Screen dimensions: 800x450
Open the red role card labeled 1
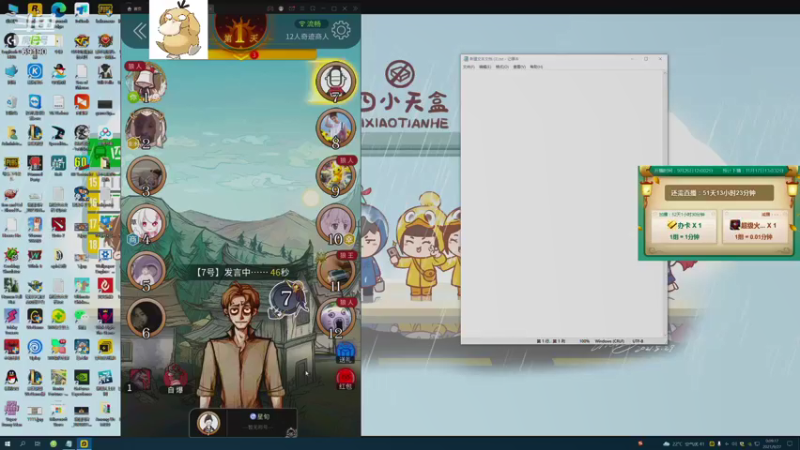coord(138,380)
